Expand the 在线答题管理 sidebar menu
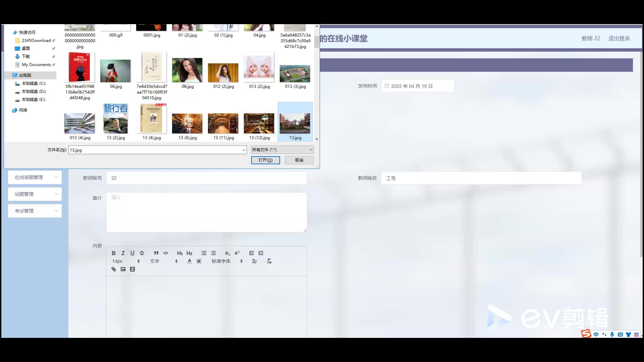 click(35, 177)
